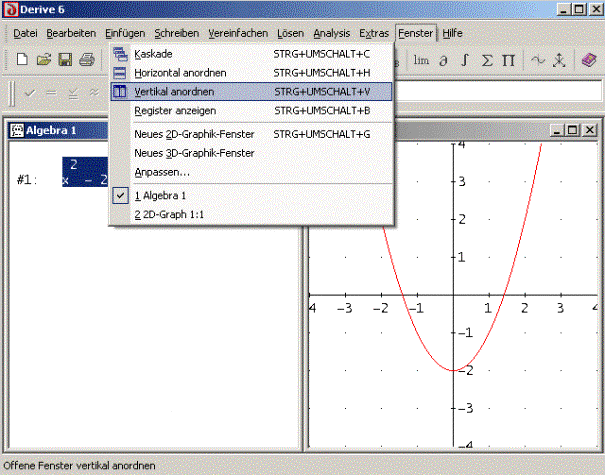Open the Vereinfachen menu
Viewport: 605px width, 475px height.
[x=238, y=34]
